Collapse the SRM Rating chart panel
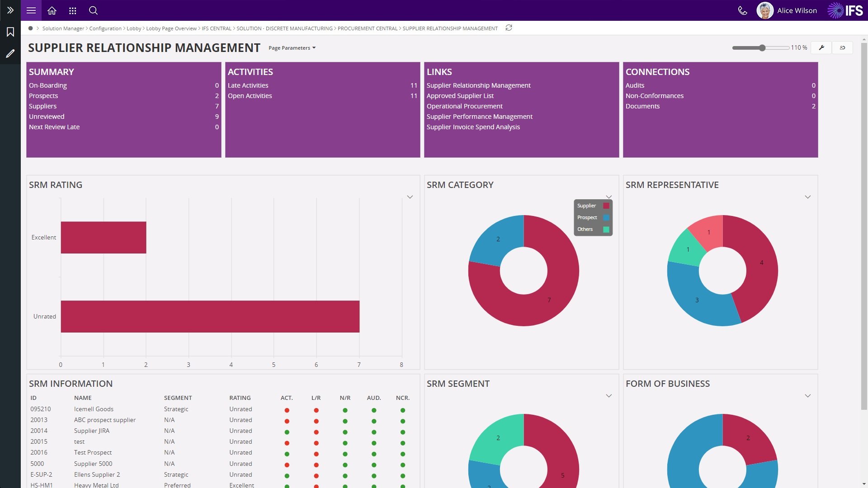Screen dimensions: 868x488 (410, 197)
